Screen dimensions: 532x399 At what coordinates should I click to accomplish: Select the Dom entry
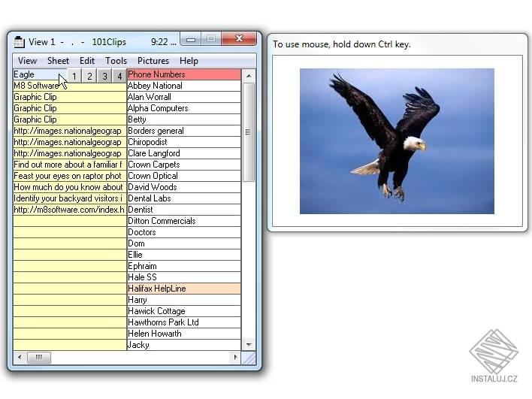(x=184, y=243)
